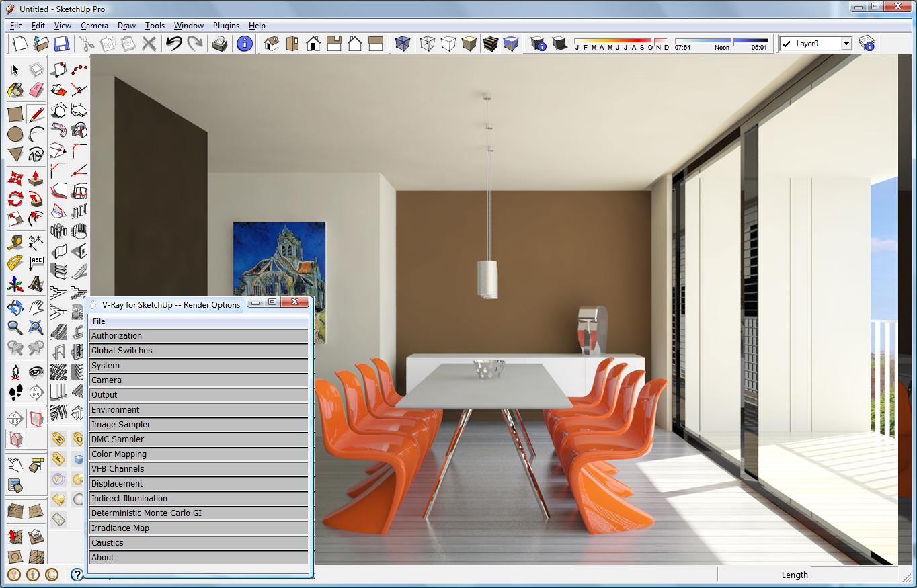
Task: Expand the Color Mapping rollout
Action: pyautogui.click(x=198, y=454)
